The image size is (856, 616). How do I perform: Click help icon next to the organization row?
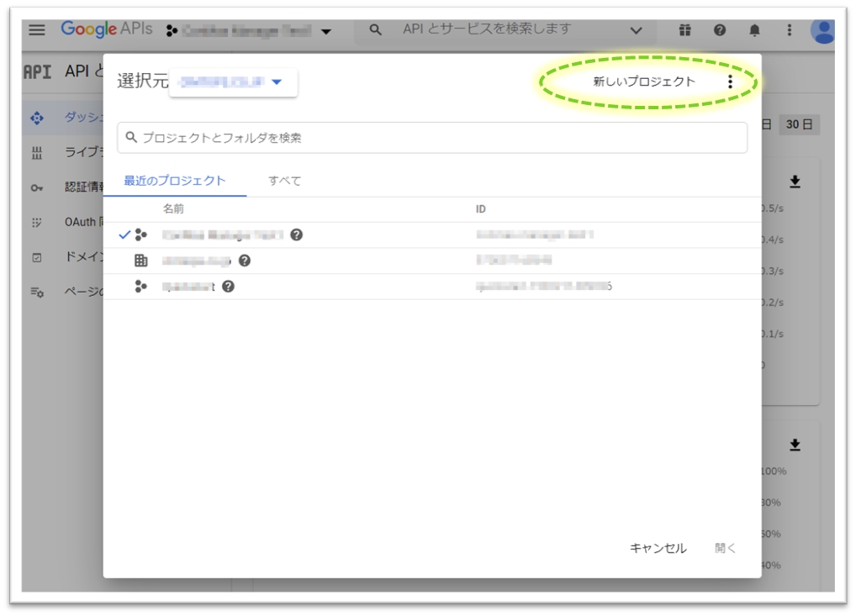tap(245, 261)
